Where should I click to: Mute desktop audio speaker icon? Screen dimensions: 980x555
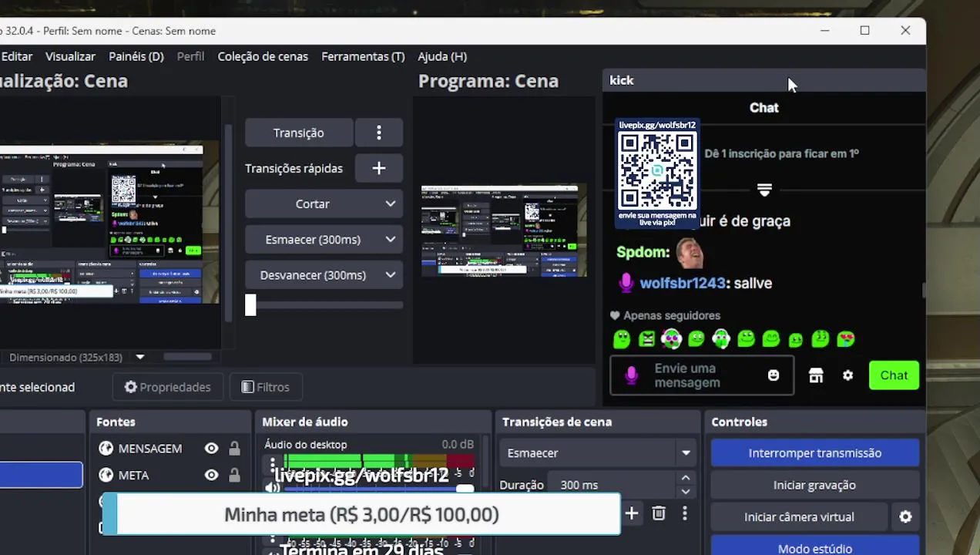tap(273, 487)
